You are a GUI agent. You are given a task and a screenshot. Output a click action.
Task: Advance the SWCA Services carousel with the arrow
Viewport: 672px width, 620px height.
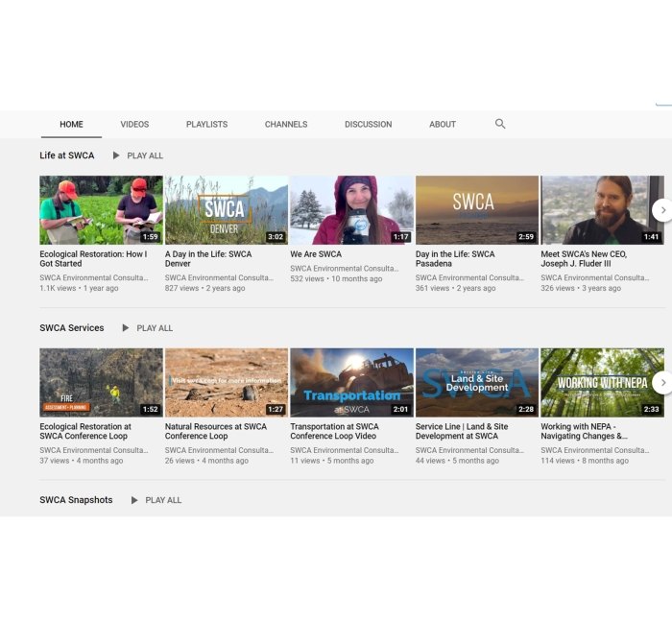[x=662, y=382]
